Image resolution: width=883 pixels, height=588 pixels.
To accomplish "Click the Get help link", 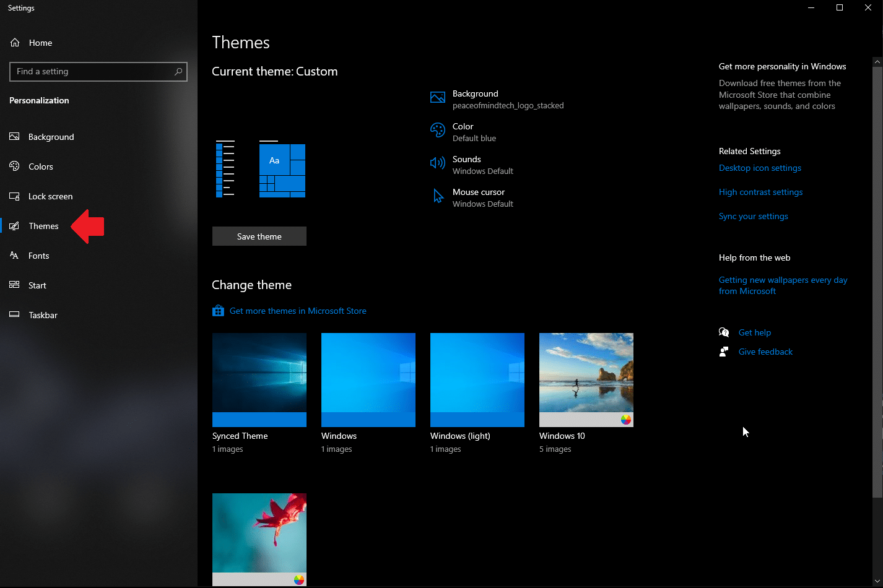I will (x=755, y=332).
